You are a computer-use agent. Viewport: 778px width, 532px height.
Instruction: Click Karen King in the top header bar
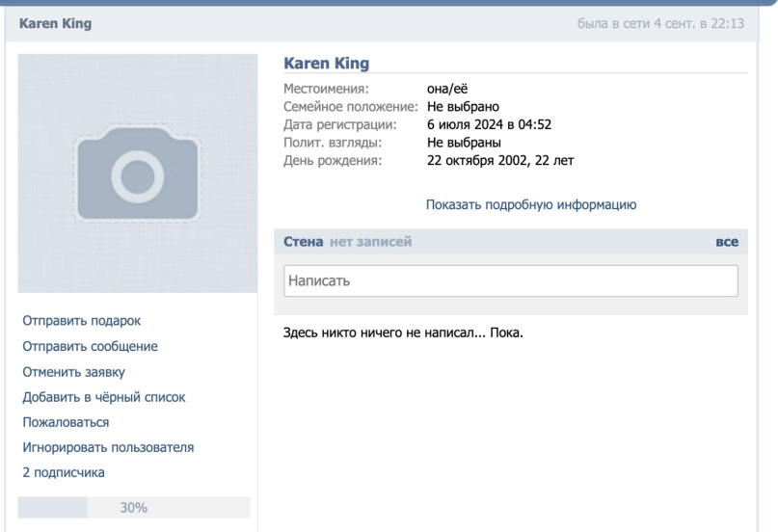tap(55, 24)
